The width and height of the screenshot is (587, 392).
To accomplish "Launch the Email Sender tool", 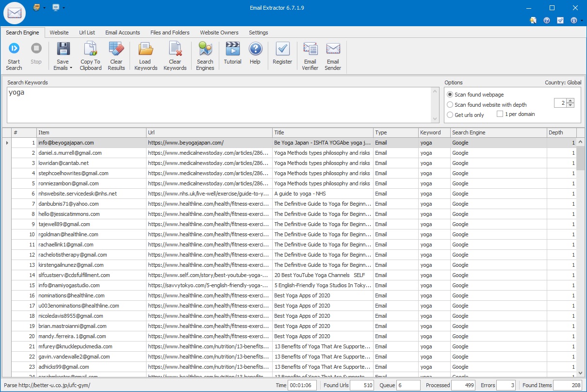I will (x=333, y=53).
